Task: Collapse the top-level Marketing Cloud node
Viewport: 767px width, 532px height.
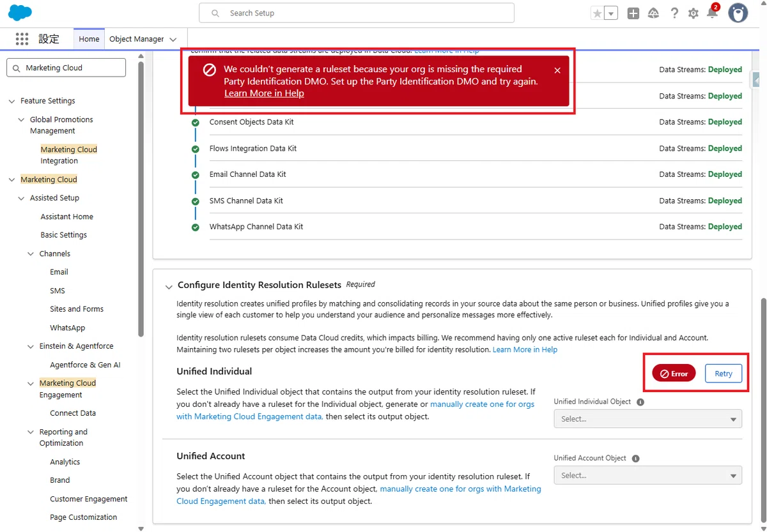Action: [x=12, y=179]
